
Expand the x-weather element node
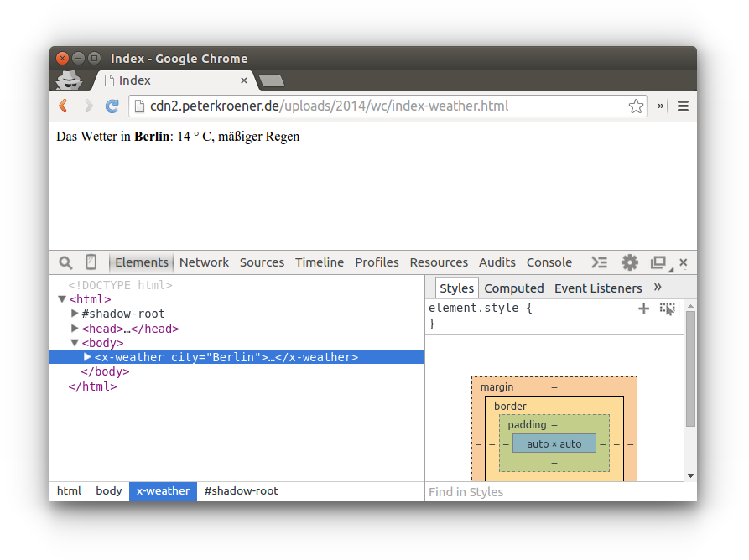(x=87, y=357)
